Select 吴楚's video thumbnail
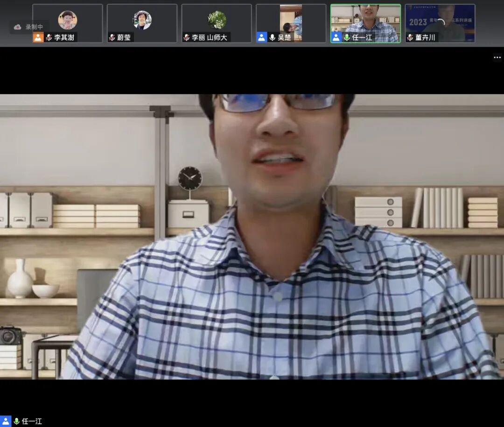504x427 pixels. point(291,21)
